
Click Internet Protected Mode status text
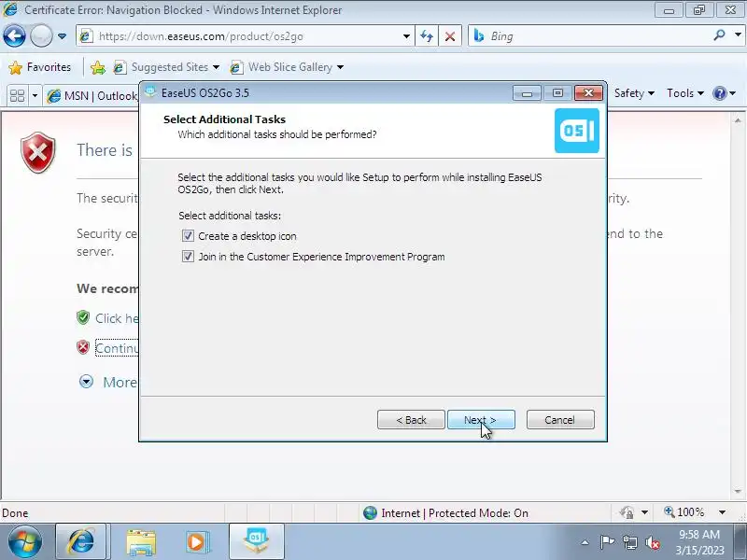pos(455,512)
